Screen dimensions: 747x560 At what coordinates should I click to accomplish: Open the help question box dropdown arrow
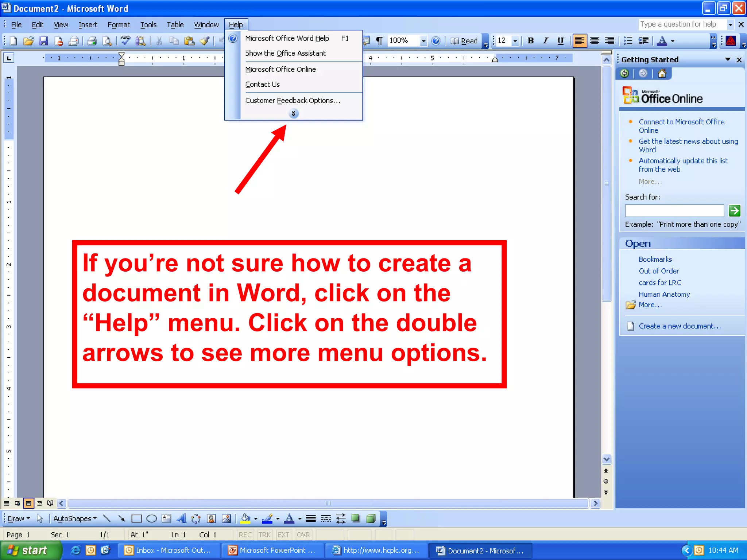point(730,24)
